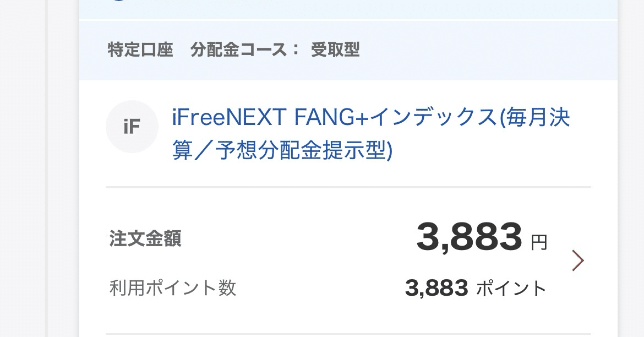Image resolution: width=644 pixels, height=337 pixels.
Task: Click the 利用ポイント数 label
Action: tap(173, 288)
